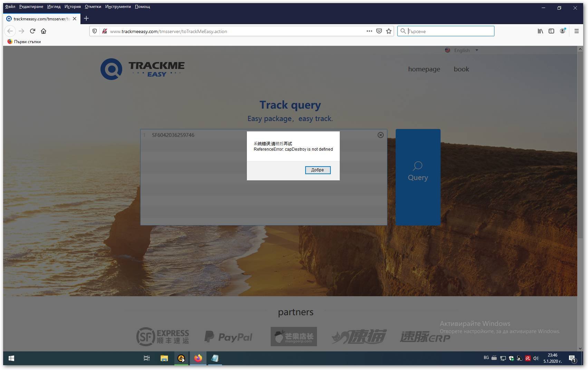Click the Reload page icon
The image size is (588, 370).
[32, 31]
